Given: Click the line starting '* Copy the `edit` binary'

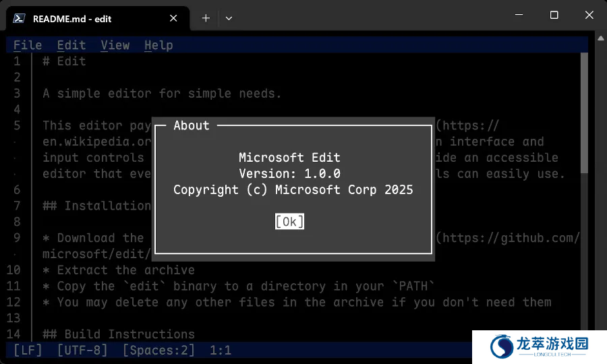Looking at the screenshot, I should pyautogui.click(x=239, y=286).
